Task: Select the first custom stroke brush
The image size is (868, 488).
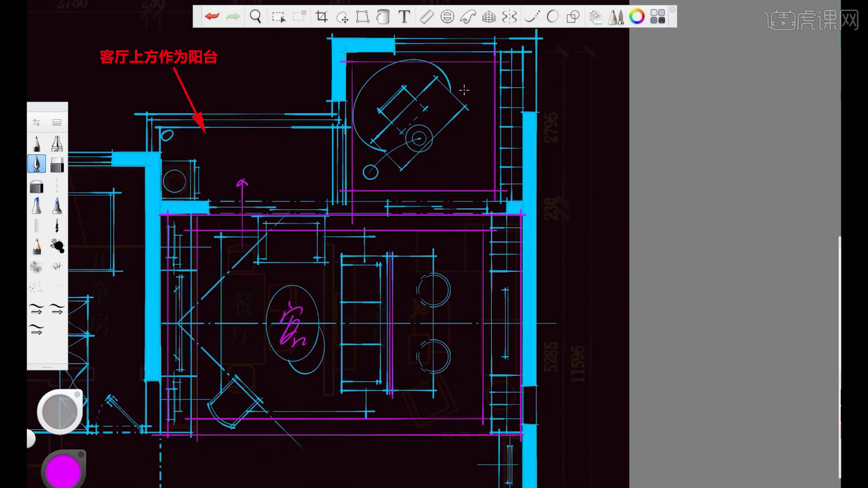Action: [x=37, y=309]
